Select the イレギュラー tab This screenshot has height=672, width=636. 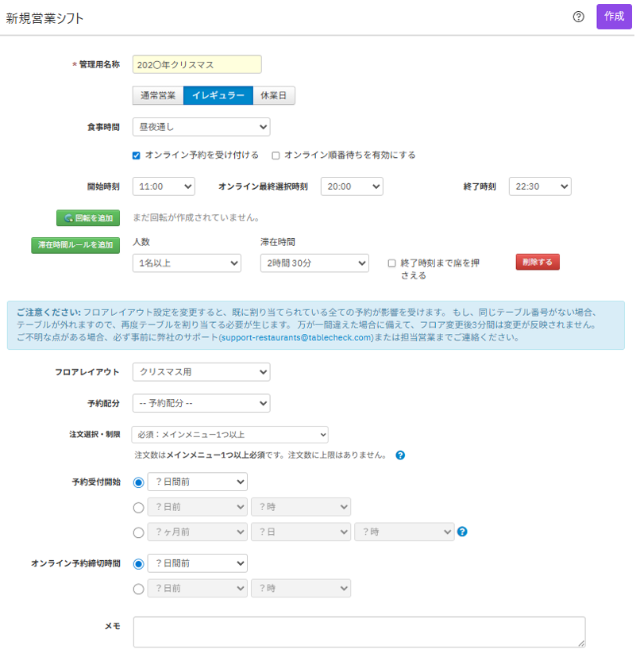pos(218,95)
